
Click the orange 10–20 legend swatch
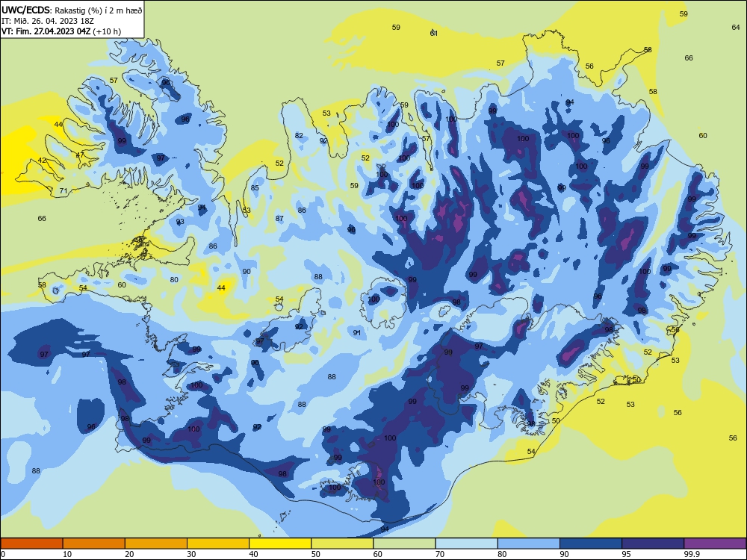point(94,544)
